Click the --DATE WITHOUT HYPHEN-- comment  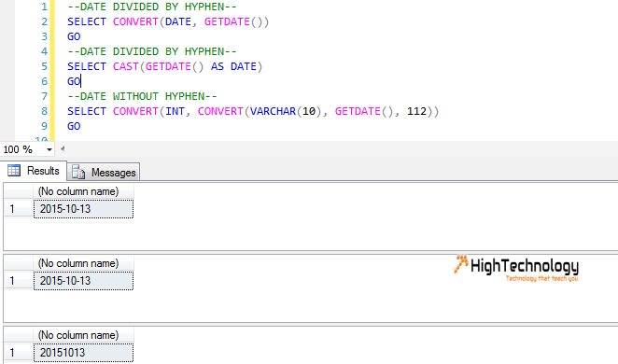(142, 96)
